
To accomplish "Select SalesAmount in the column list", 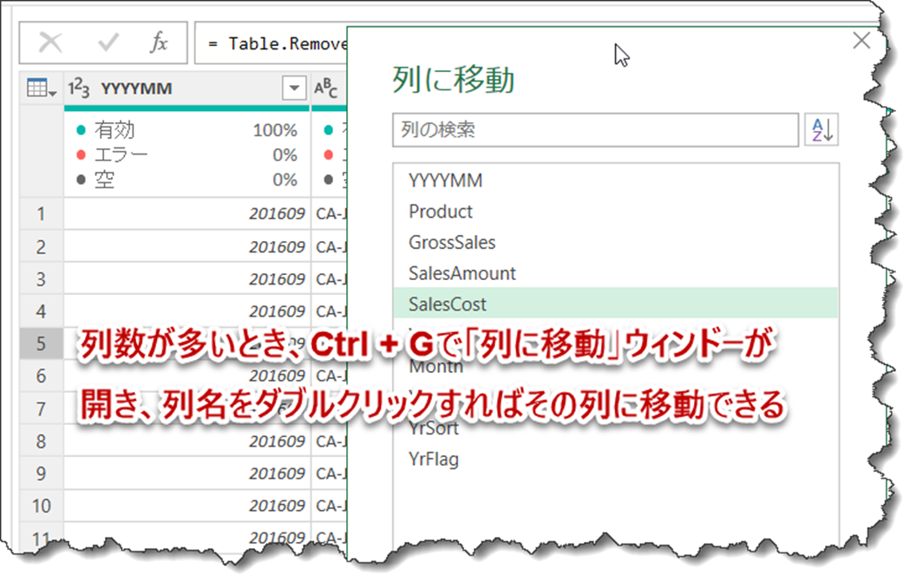I will click(616, 273).
